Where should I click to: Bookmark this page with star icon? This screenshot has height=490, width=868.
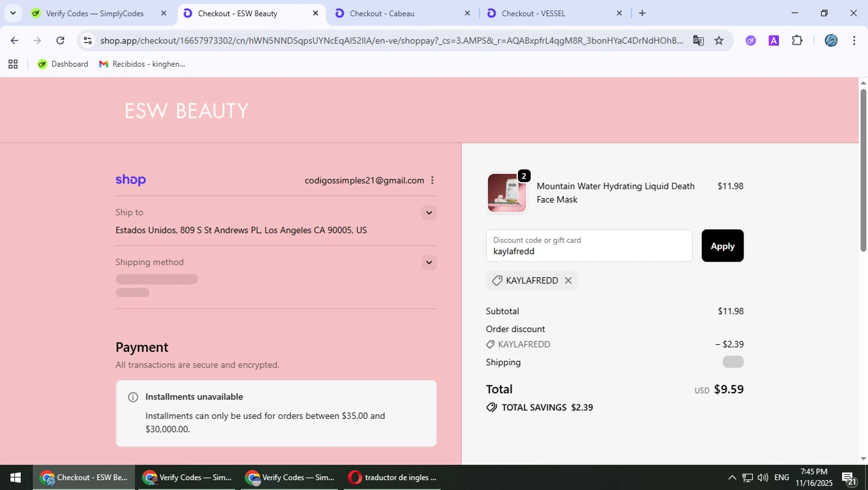(719, 40)
